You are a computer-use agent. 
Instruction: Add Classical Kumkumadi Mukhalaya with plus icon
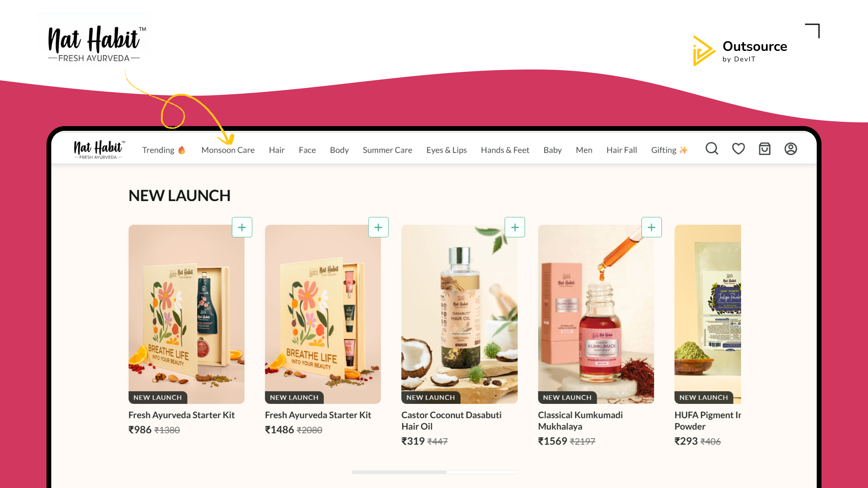point(652,227)
